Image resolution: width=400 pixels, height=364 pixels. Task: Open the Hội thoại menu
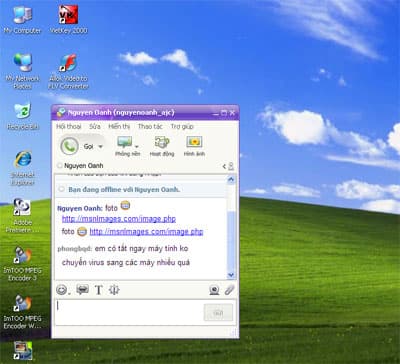click(69, 126)
